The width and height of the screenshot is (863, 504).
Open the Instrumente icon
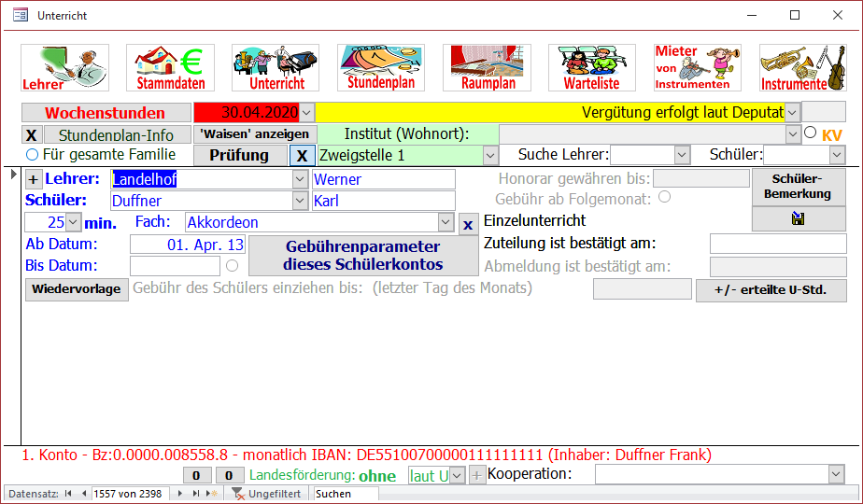[x=802, y=67]
